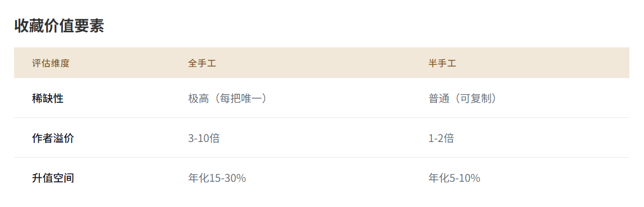Select the 3-10倍 value cell

pos(204,138)
